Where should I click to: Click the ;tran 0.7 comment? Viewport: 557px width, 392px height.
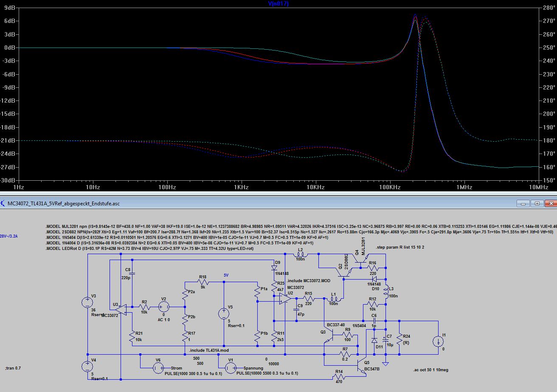coord(13,368)
